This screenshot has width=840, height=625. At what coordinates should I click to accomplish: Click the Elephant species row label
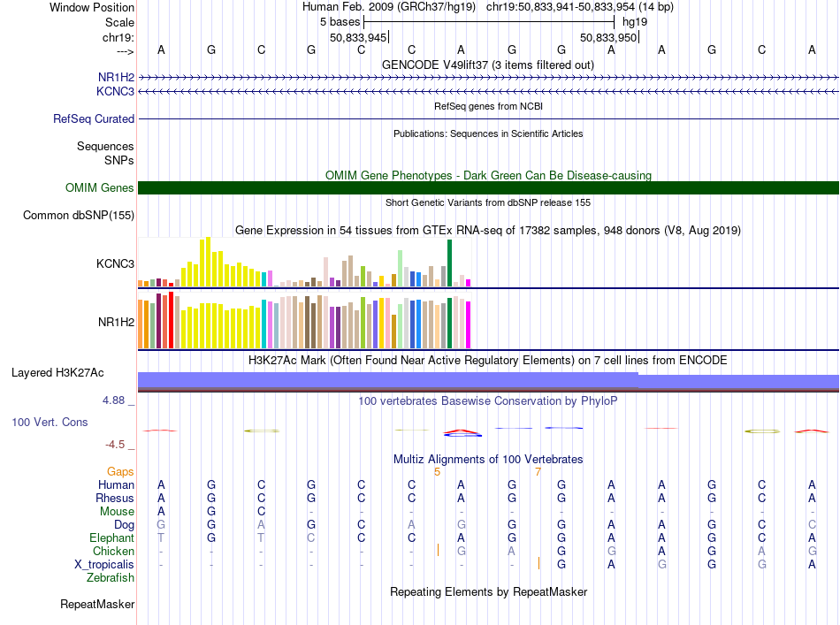[111, 537]
